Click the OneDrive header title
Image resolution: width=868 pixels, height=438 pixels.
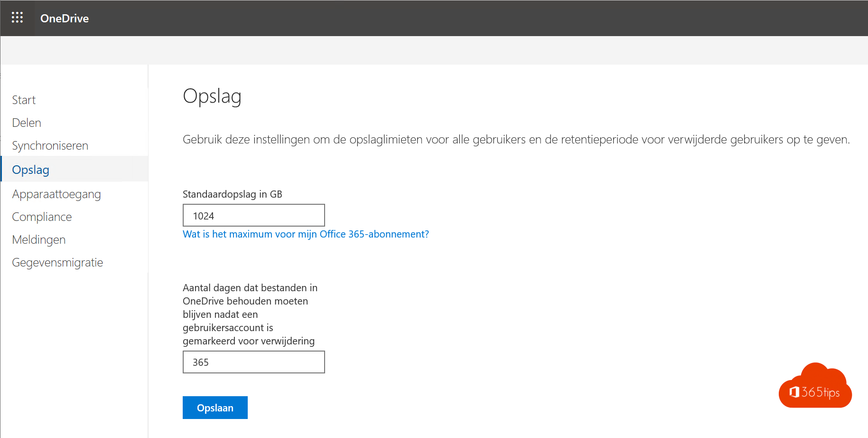(x=65, y=19)
